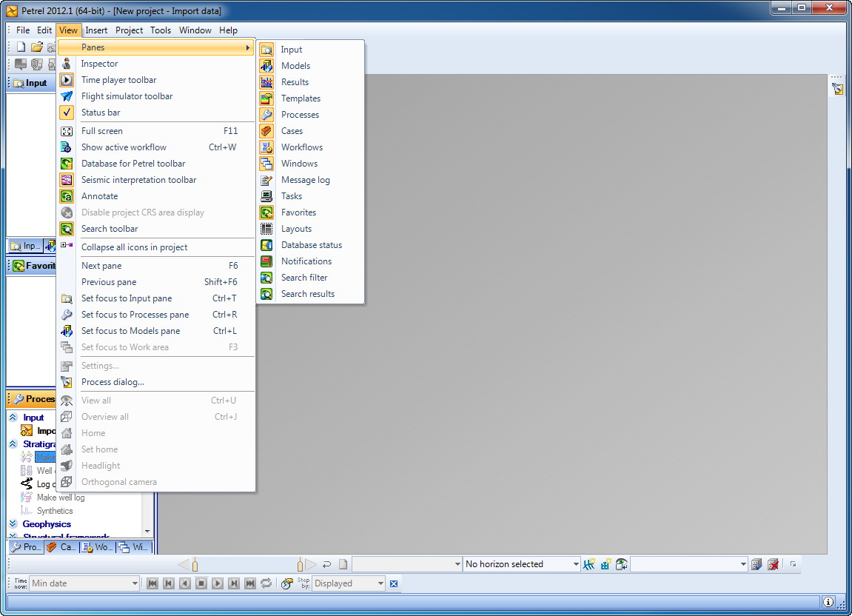
Task: Open the Results pane
Action: tap(310, 82)
